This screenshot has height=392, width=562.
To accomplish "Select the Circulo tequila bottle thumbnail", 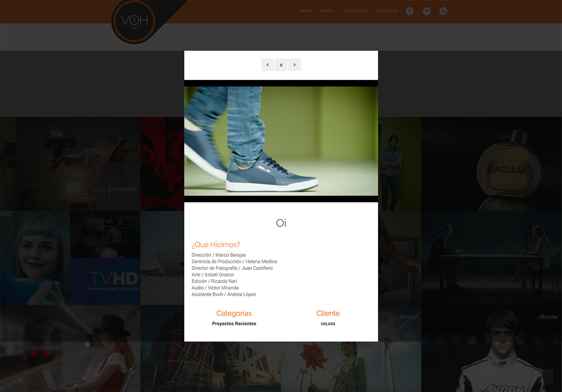I will click(x=492, y=164).
